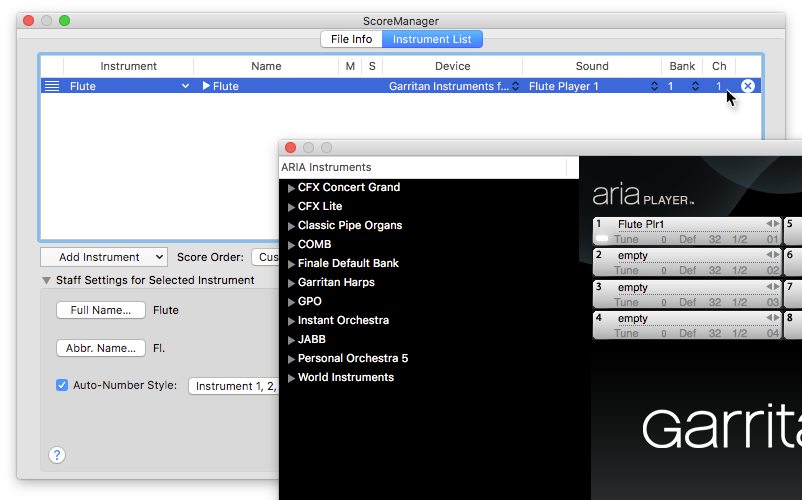802x500 pixels.
Task: Click the MIDI channel 01 on slot 1
Action: pos(772,239)
